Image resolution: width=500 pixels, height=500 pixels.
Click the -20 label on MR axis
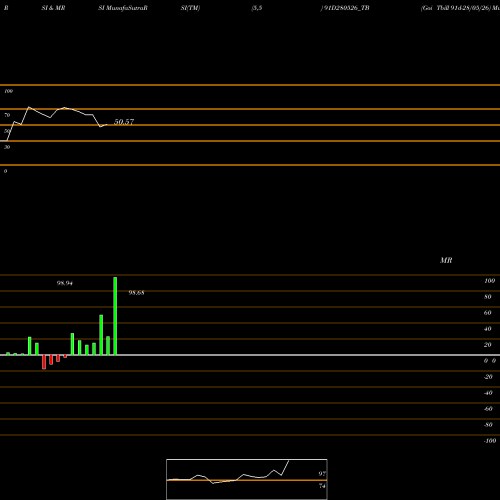click(x=488, y=377)
